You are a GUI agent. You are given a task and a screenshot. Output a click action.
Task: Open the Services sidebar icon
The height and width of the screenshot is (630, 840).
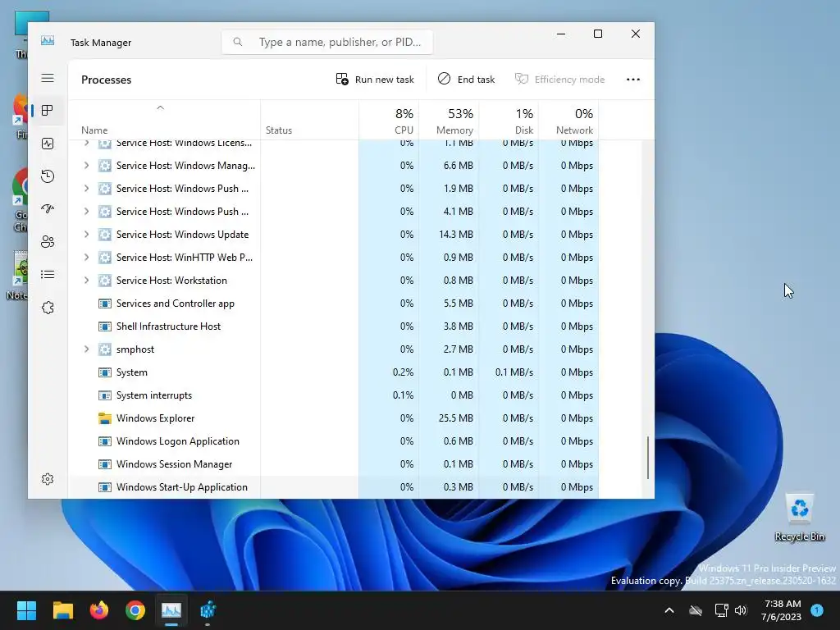pos(48,308)
